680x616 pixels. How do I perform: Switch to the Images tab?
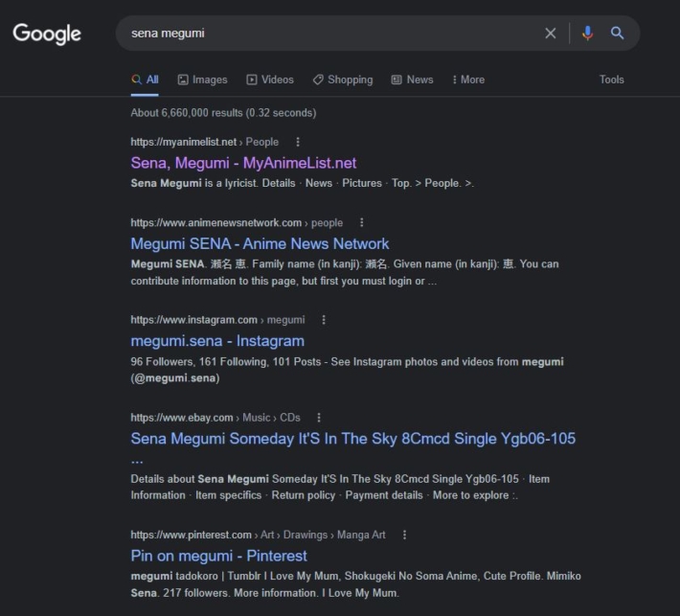click(x=202, y=80)
